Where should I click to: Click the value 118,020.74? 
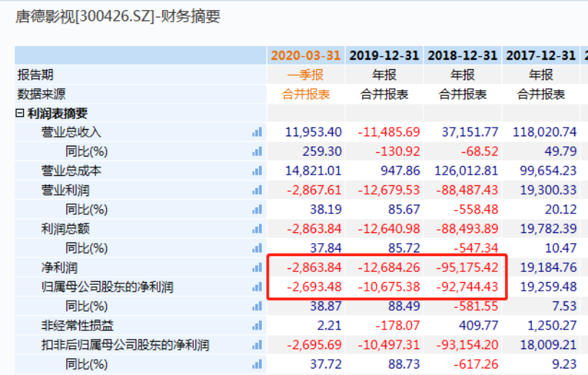(545, 132)
